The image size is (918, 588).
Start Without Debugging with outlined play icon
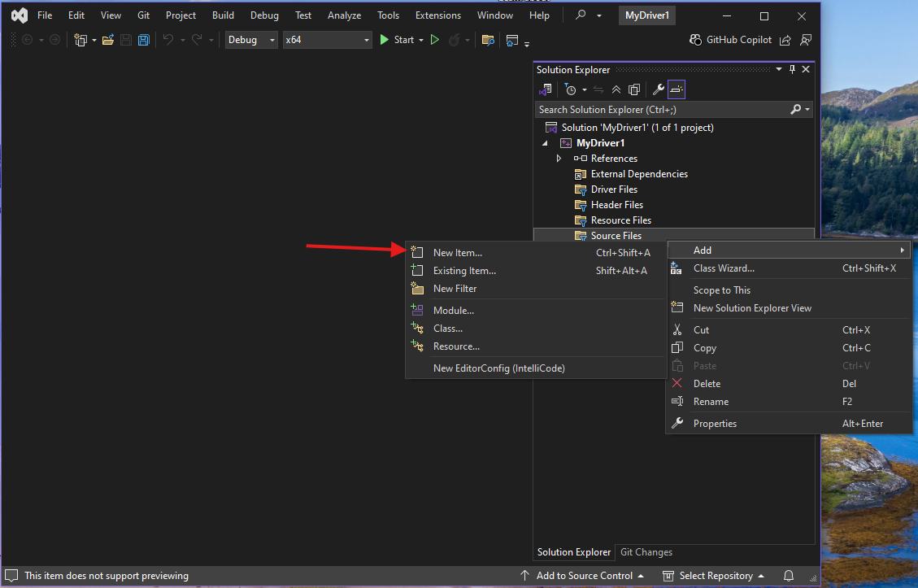pyautogui.click(x=434, y=40)
